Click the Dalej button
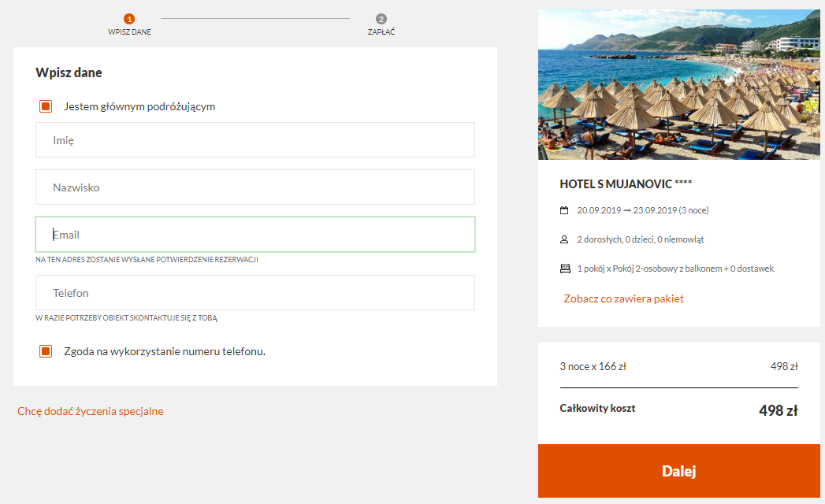Viewport: 825px width, 504px height. click(x=678, y=471)
